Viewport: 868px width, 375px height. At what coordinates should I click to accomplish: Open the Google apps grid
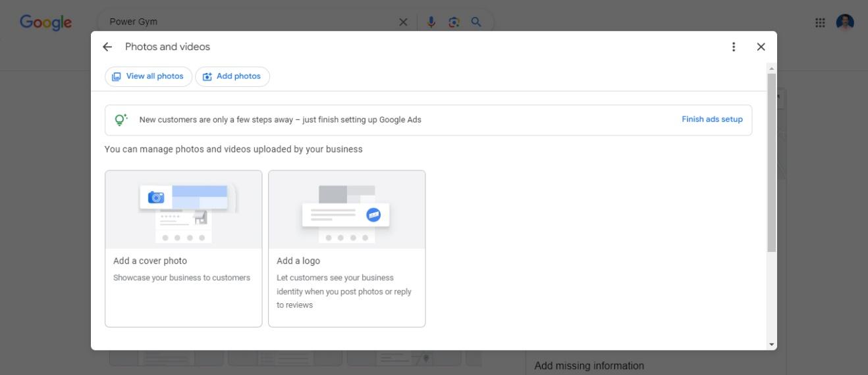click(x=820, y=22)
